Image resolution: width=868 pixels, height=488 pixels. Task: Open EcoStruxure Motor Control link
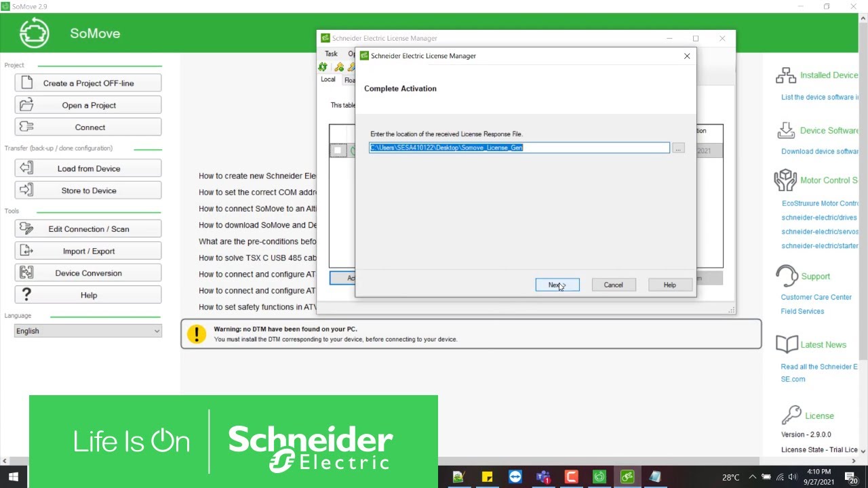point(820,203)
